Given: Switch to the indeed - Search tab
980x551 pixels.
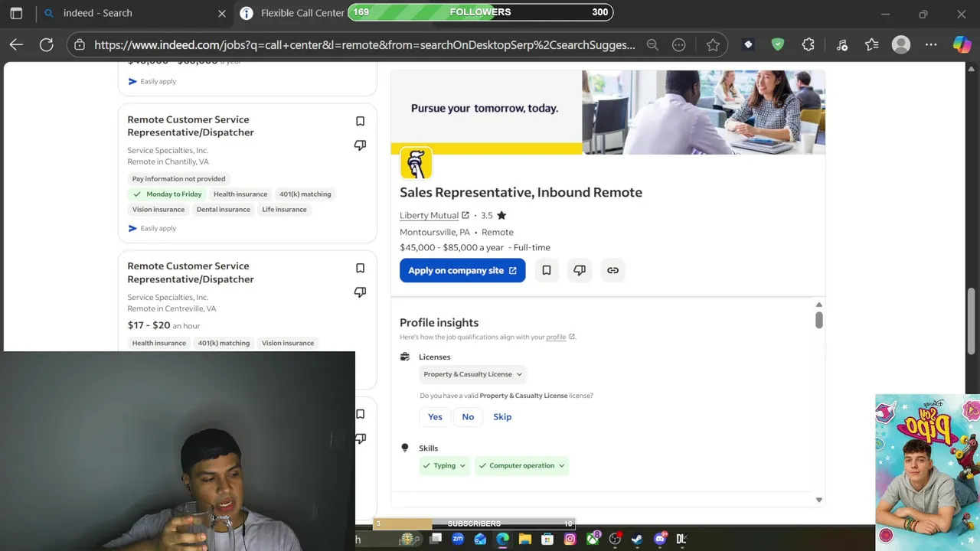Looking at the screenshot, I should 98,13.
